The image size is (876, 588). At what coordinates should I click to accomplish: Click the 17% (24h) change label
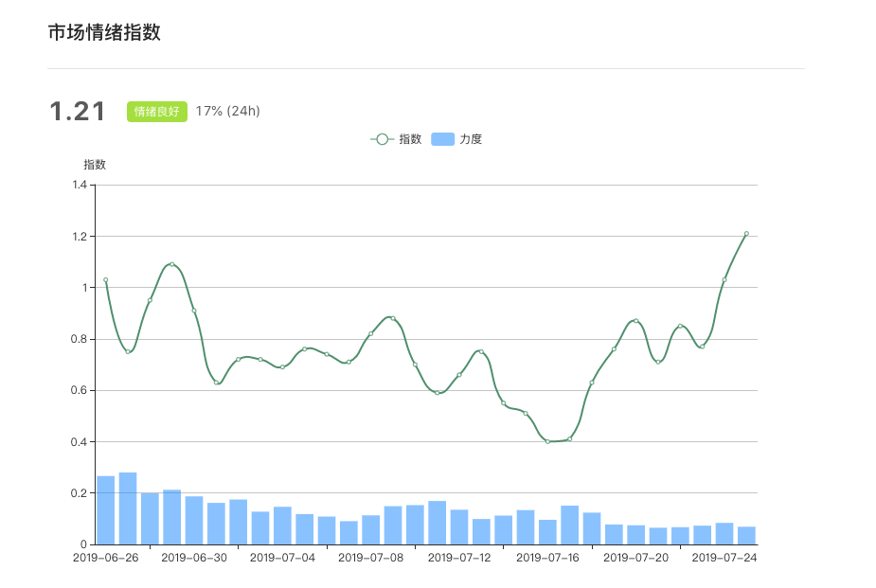(x=228, y=111)
